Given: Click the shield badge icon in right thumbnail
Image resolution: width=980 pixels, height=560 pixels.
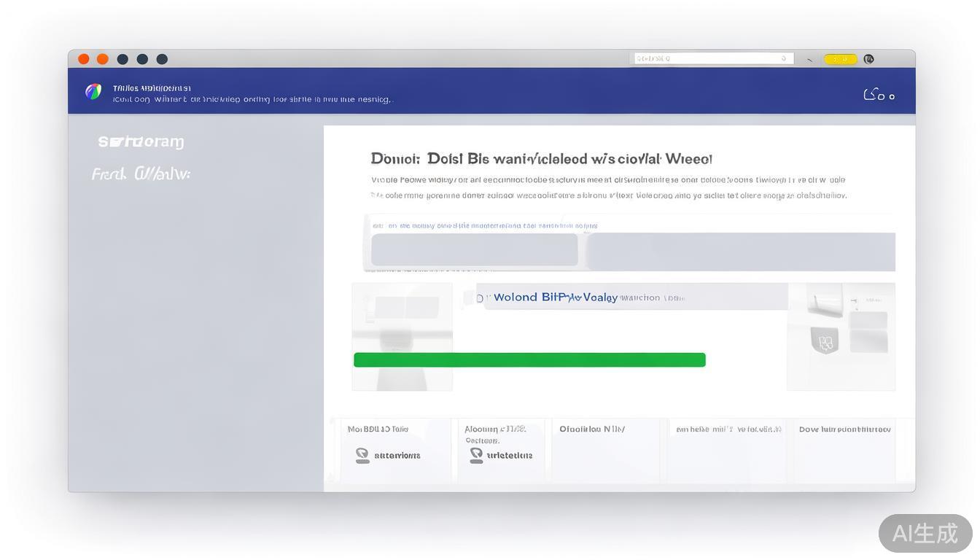Looking at the screenshot, I should point(825,341).
